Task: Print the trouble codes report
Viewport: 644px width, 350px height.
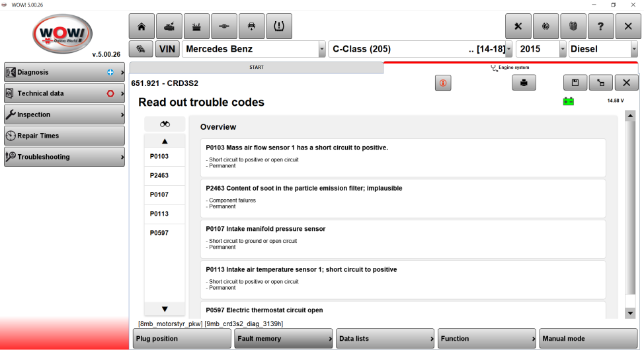Action: pos(524,83)
